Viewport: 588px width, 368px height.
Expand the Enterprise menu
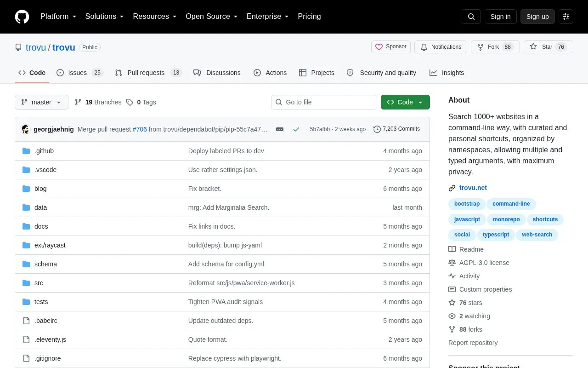(x=268, y=17)
